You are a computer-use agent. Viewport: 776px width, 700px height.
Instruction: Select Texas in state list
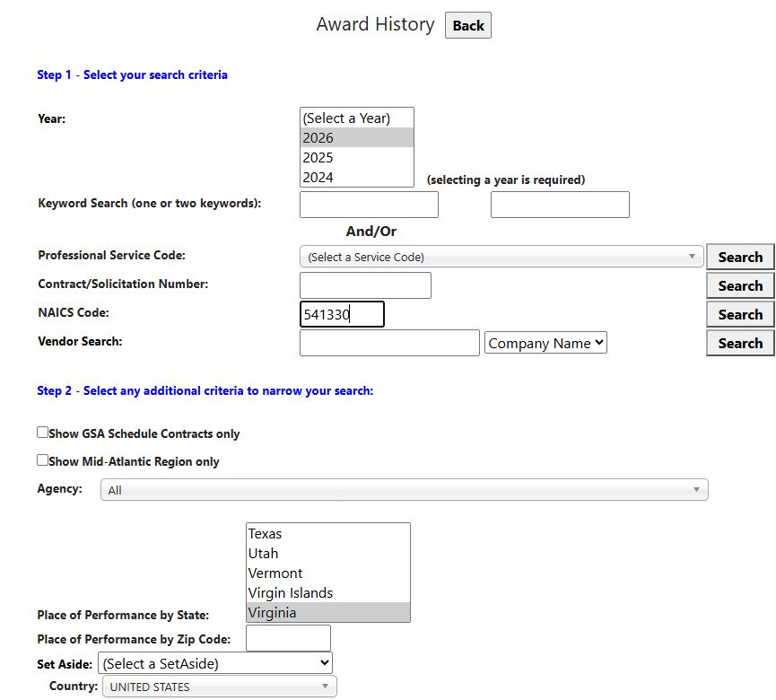(327, 534)
